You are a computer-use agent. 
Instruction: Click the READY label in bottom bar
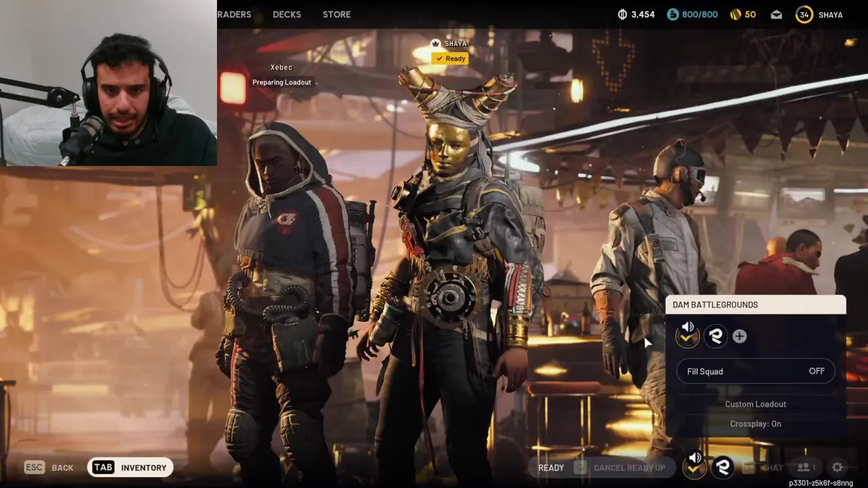[x=551, y=468]
